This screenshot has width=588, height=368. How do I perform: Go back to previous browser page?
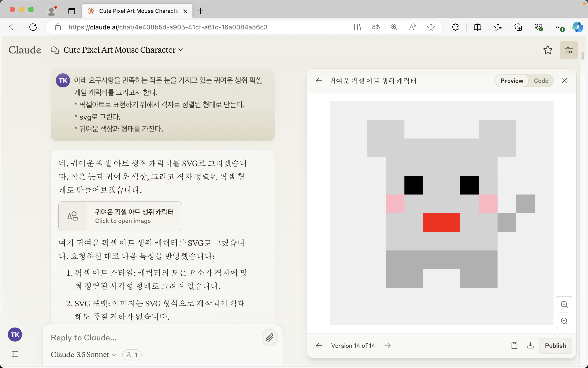[x=13, y=27]
